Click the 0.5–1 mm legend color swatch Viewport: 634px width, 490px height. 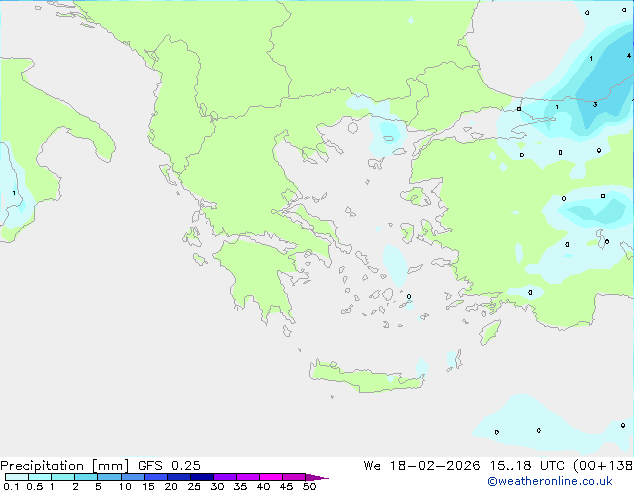[40, 477]
